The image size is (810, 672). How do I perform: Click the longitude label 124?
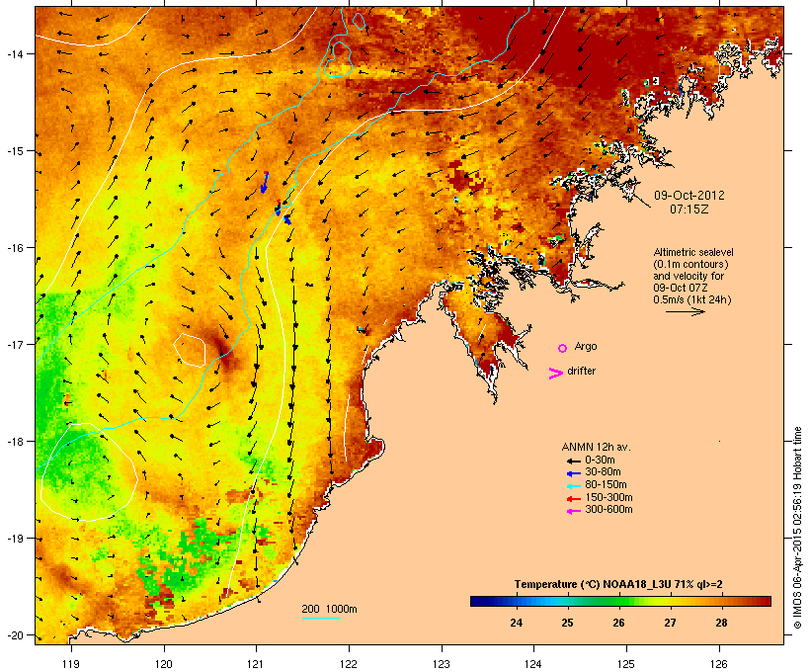point(533,664)
